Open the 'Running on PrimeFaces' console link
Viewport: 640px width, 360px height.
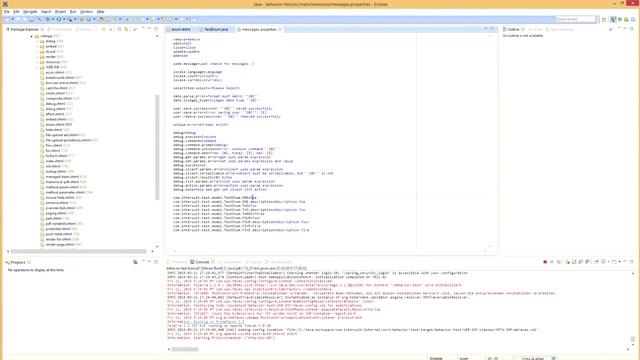(x=213, y=322)
